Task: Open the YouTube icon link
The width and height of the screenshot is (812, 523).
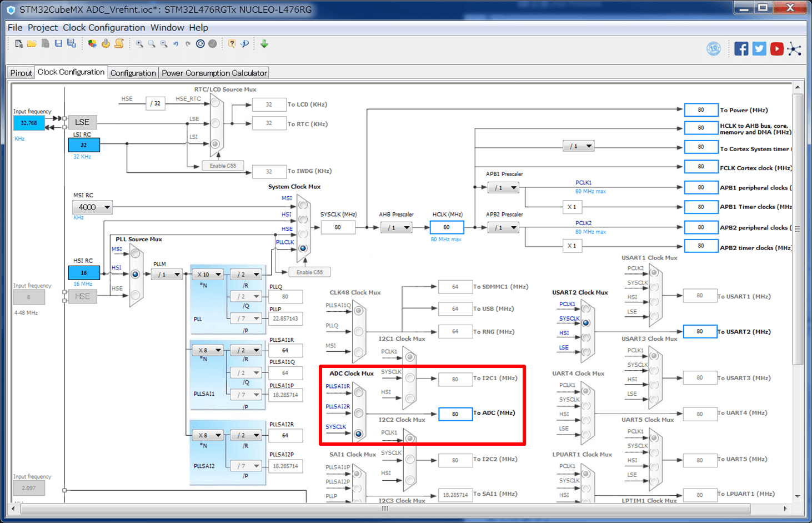Action: click(776, 49)
